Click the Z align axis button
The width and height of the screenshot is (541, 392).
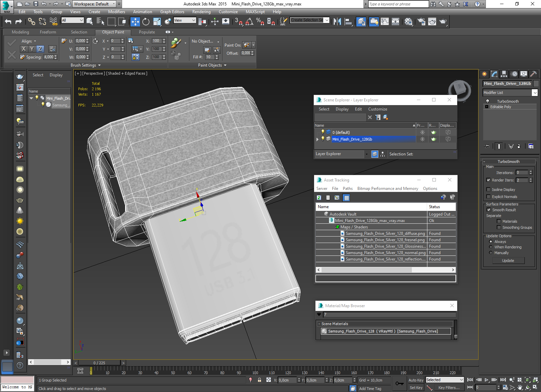coord(40,49)
